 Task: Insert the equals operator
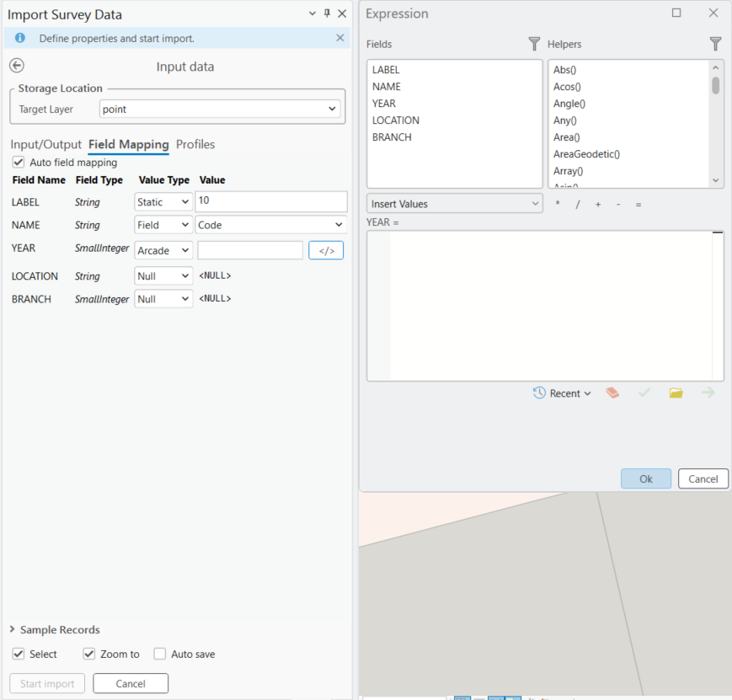pos(638,204)
